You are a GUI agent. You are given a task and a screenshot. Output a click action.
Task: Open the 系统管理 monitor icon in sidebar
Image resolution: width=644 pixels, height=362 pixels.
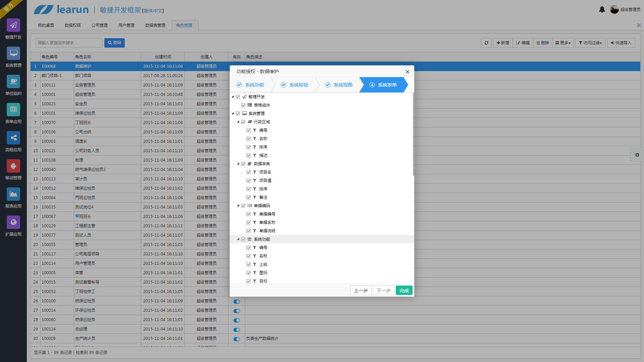(x=13, y=54)
